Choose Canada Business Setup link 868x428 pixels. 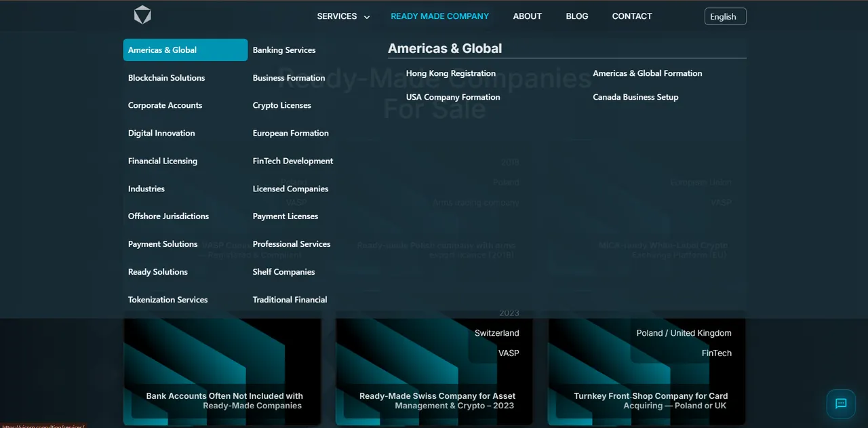click(x=635, y=97)
